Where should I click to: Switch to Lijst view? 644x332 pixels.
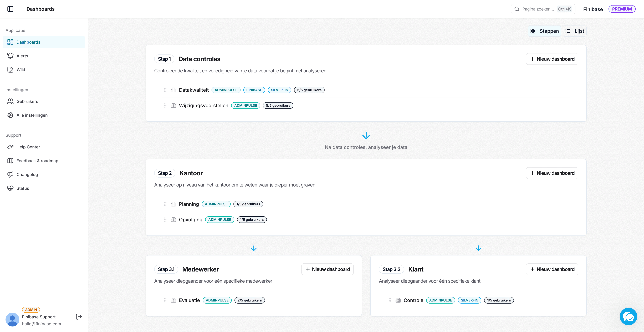[575, 31]
